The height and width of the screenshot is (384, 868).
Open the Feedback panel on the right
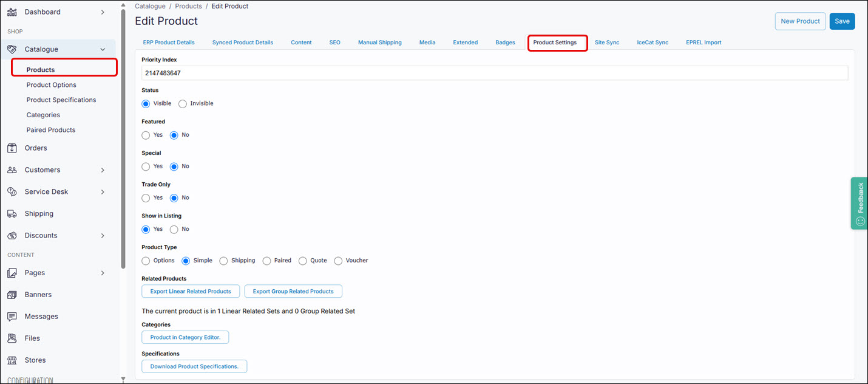(x=859, y=203)
